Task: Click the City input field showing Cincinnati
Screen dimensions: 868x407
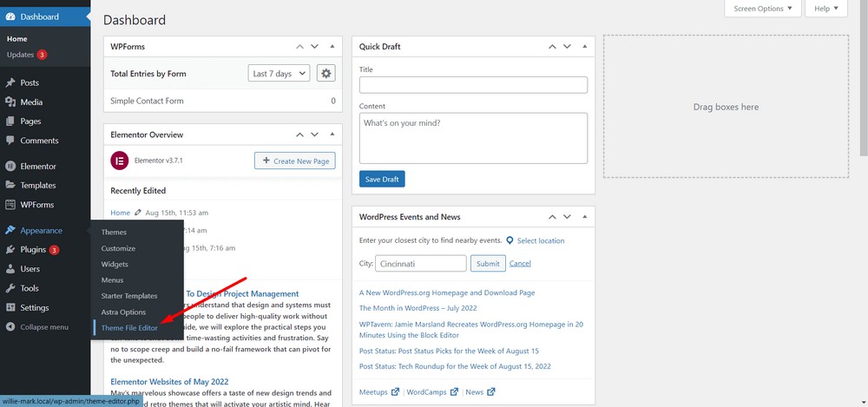Action: click(421, 264)
